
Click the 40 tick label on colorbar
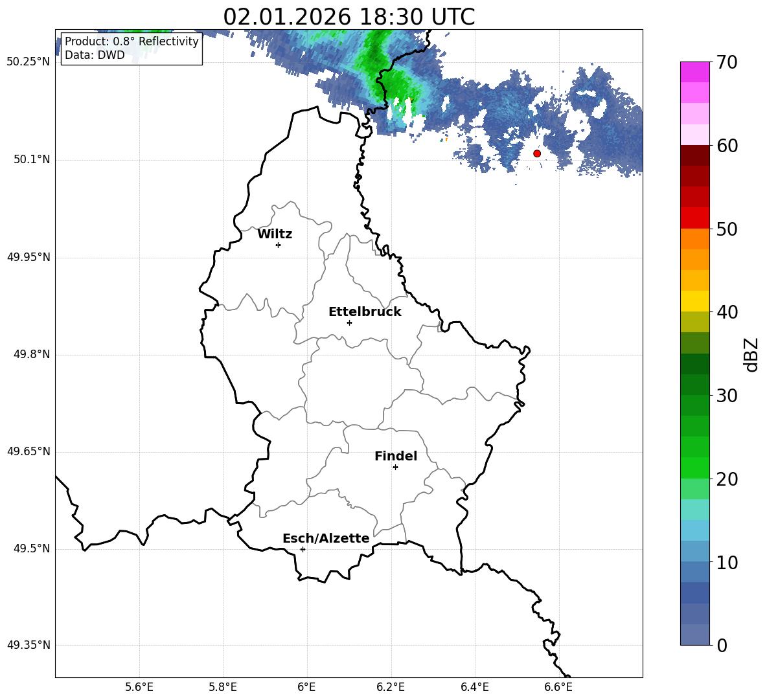pos(726,312)
